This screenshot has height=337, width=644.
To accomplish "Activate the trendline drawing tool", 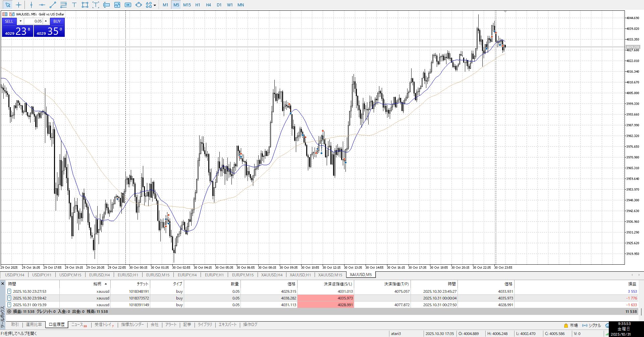I will [53, 5].
